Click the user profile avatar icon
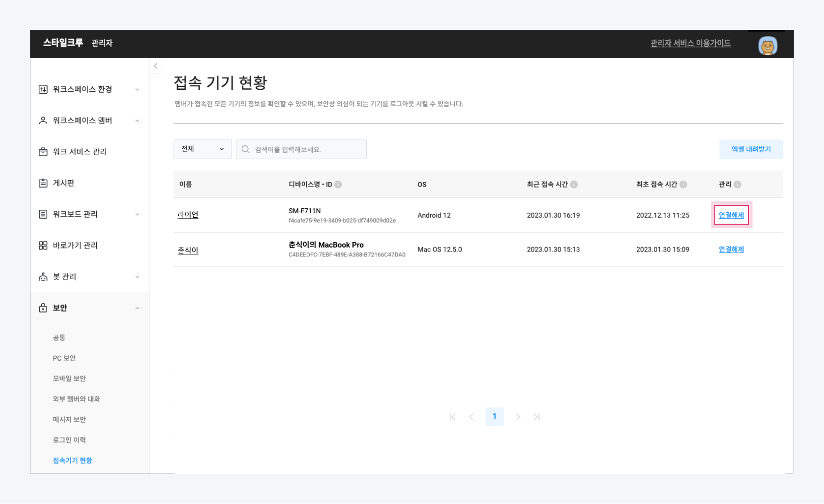This screenshot has height=504, width=824. pyautogui.click(x=767, y=46)
